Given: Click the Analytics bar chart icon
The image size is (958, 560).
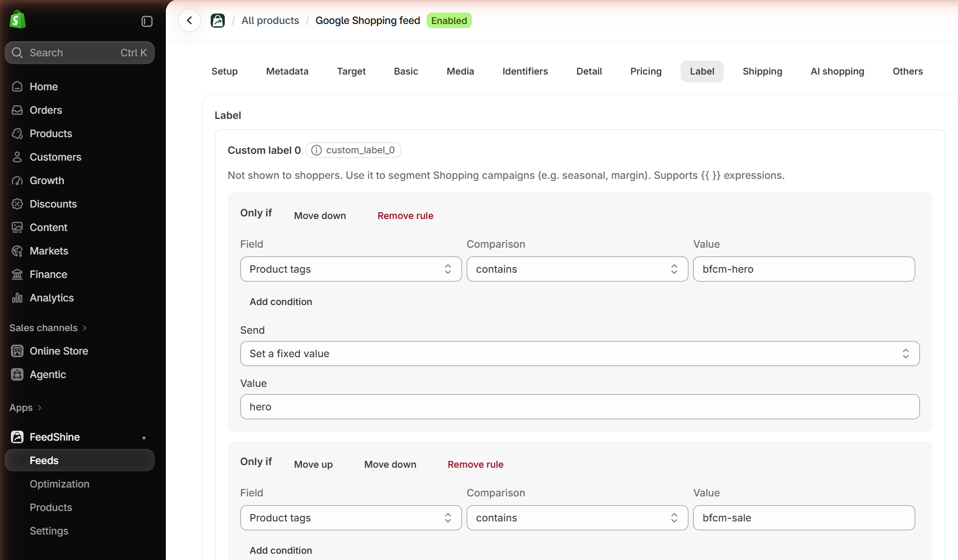Looking at the screenshot, I should [x=17, y=298].
